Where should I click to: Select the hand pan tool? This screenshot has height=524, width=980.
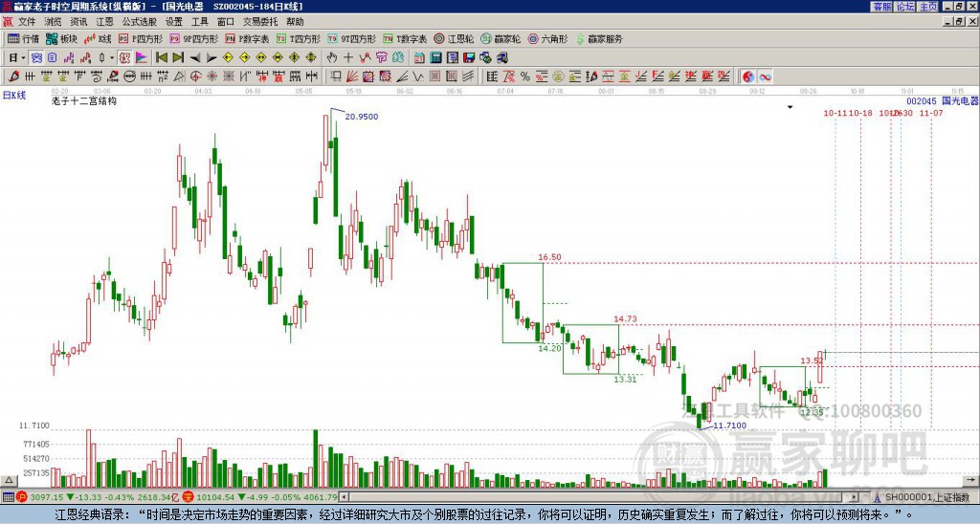332,58
